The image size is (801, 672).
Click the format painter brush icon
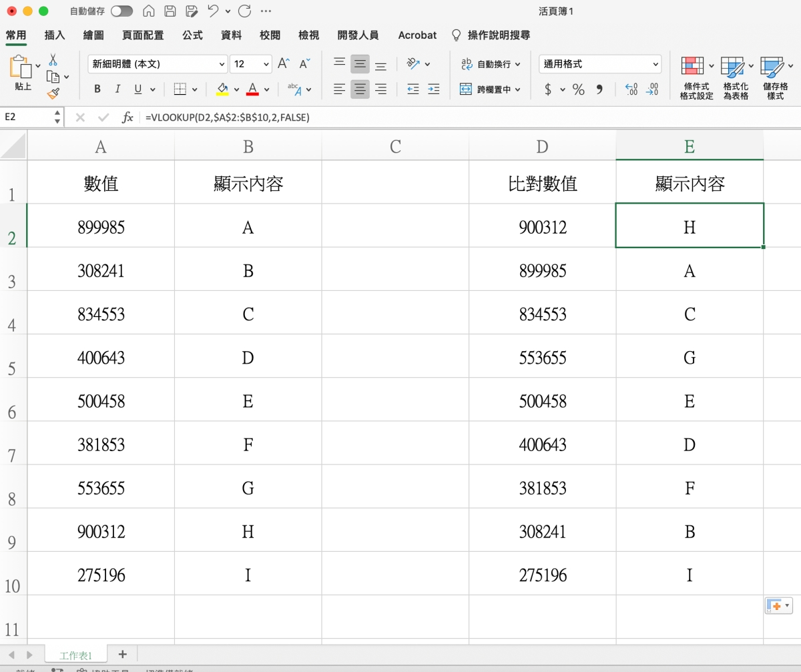point(53,93)
